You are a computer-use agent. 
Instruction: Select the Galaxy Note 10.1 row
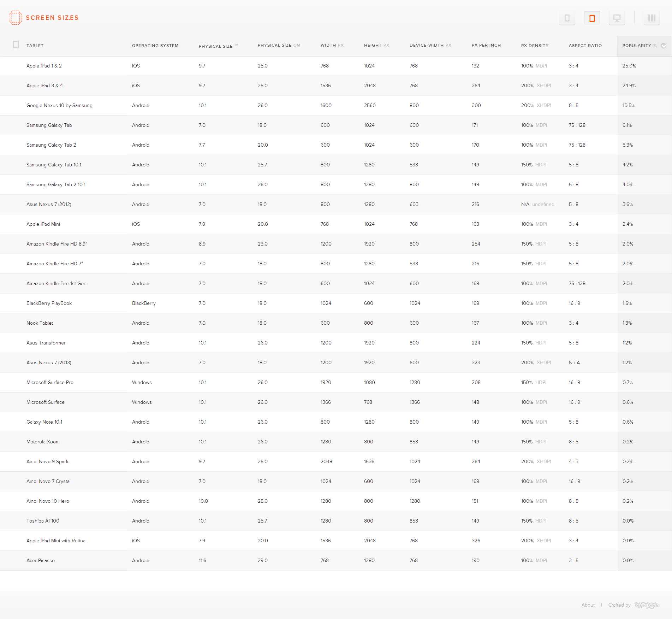(x=336, y=422)
